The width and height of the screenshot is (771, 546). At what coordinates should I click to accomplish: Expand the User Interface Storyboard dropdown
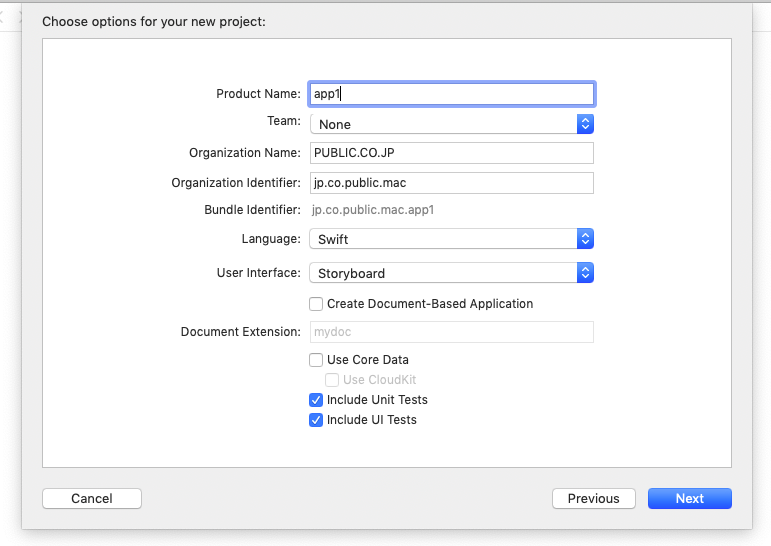coord(451,273)
